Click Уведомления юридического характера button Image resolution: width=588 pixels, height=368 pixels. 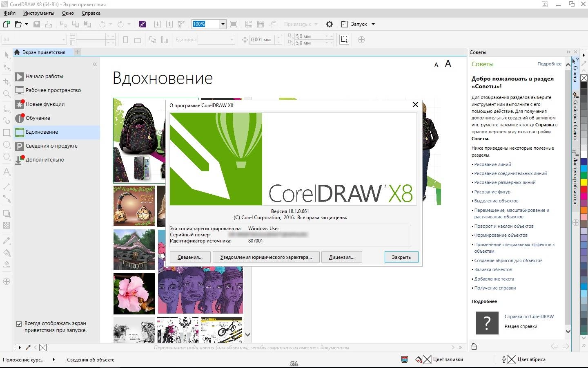tap(266, 257)
